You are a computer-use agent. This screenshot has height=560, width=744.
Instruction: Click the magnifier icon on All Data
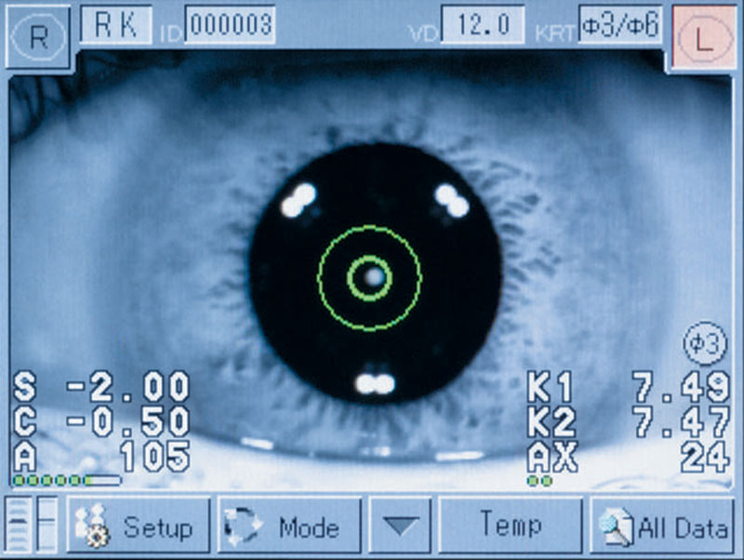(616, 528)
